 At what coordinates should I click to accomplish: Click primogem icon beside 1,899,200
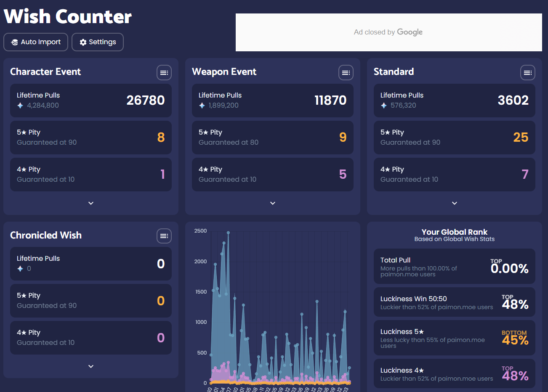click(x=202, y=106)
